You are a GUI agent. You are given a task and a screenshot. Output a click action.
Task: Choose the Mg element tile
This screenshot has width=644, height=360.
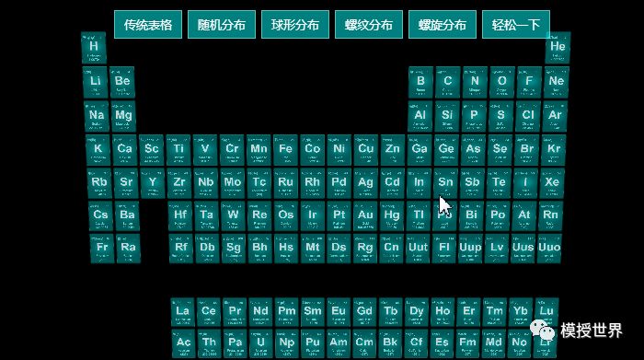[x=123, y=116]
